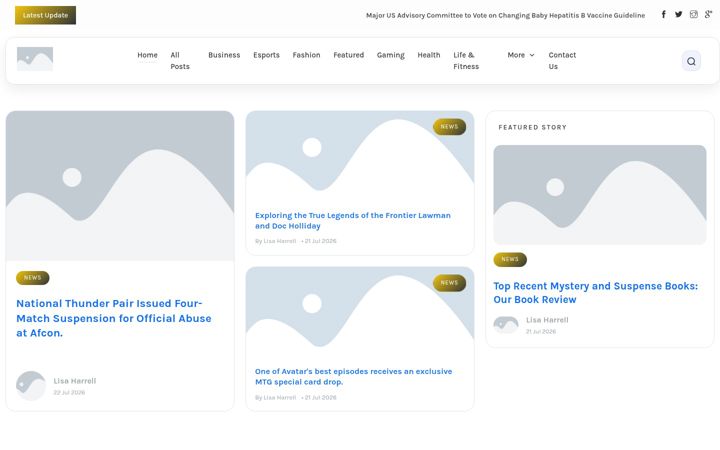Open the Avatar MTG article thumbnail
Image resolution: width=720 pixels, height=450 pixels.
point(360,312)
